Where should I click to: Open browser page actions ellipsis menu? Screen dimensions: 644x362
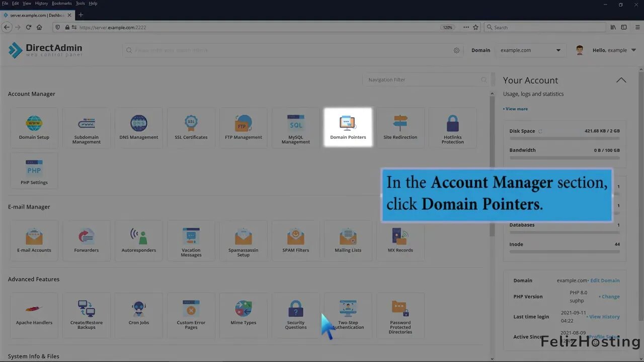[466, 27]
